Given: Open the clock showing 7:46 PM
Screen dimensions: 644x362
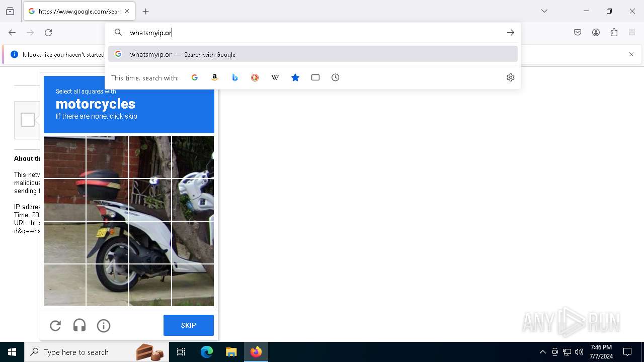Looking at the screenshot, I should pos(601,352).
